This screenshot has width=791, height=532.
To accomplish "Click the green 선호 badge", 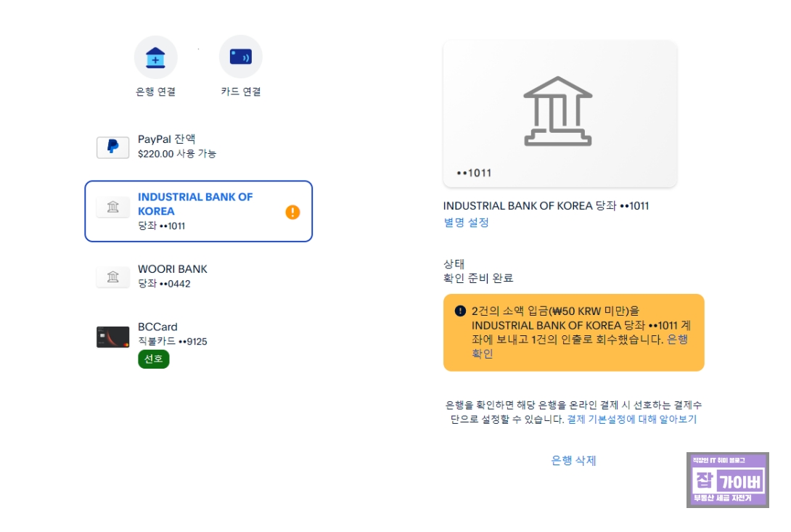I will (x=153, y=359).
